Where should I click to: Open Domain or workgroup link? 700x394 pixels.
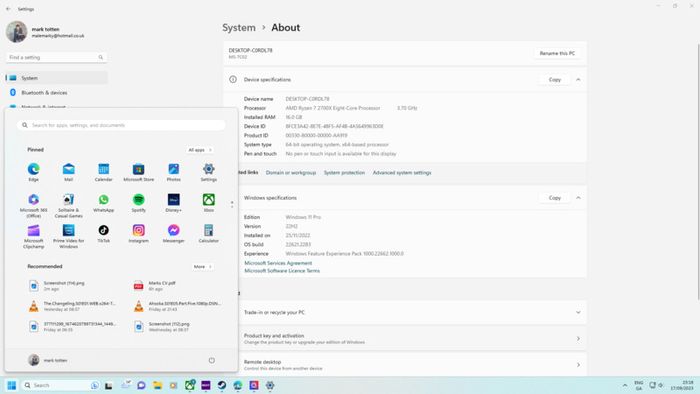click(291, 173)
